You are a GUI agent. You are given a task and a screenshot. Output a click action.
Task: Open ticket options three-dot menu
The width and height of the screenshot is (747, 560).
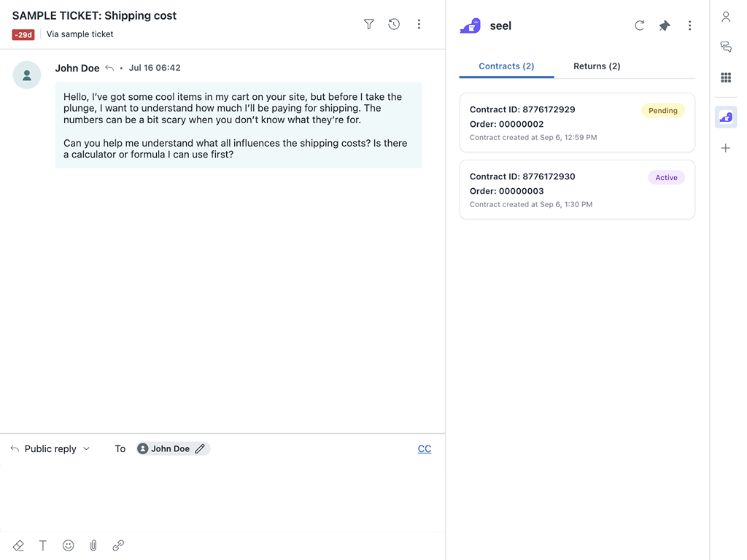[x=419, y=25]
